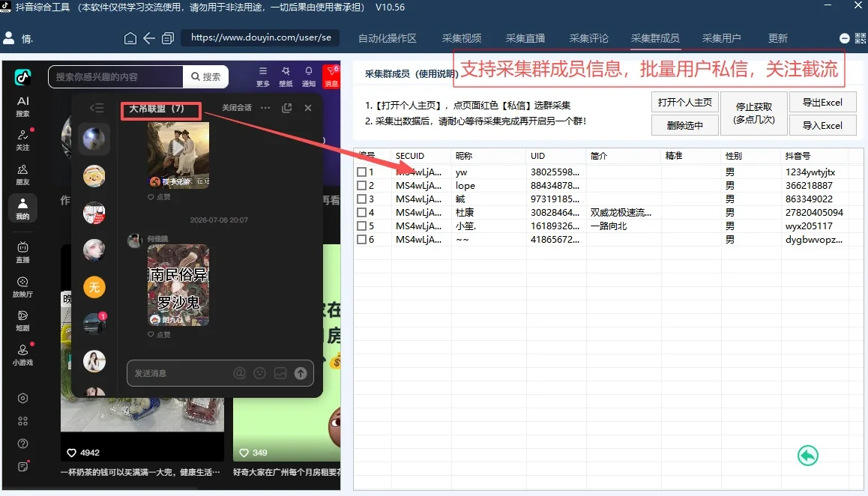This screenshot has height=496, width=868.
Task: Click the 搜索 button in Douyin
Action: pos(205,76)
